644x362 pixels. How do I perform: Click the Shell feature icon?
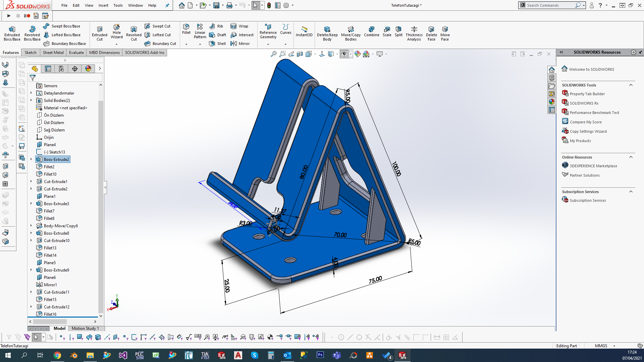[217, 44]
